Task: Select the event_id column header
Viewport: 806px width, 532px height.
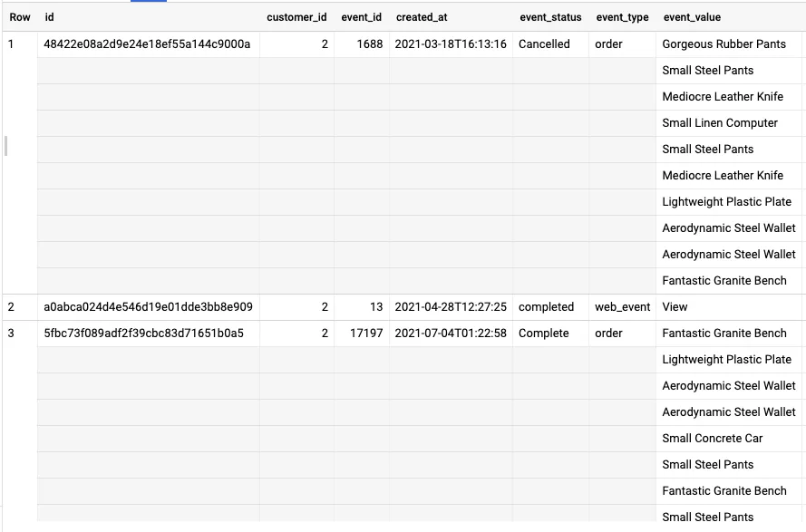Action: 362,17
